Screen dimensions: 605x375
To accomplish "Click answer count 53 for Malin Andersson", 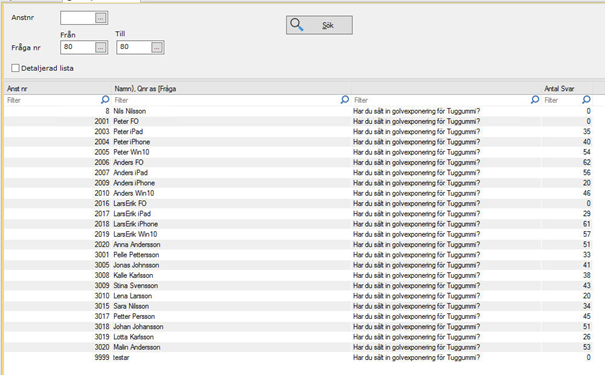I will (586, 347).
